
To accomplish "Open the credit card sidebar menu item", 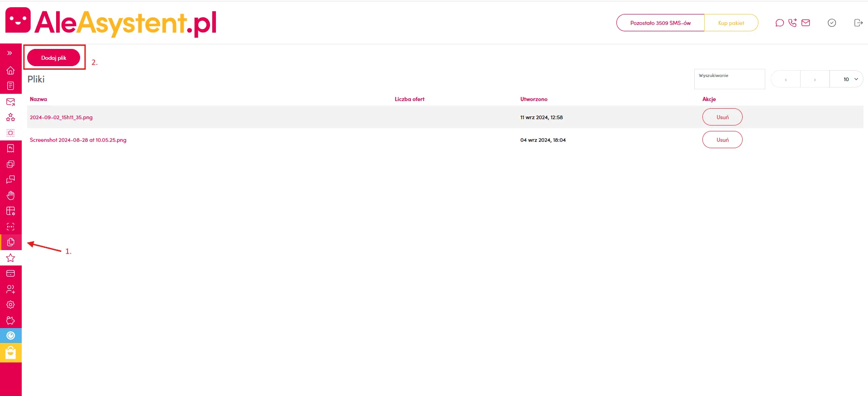I will pyautogui.click(x=10, y=273).
